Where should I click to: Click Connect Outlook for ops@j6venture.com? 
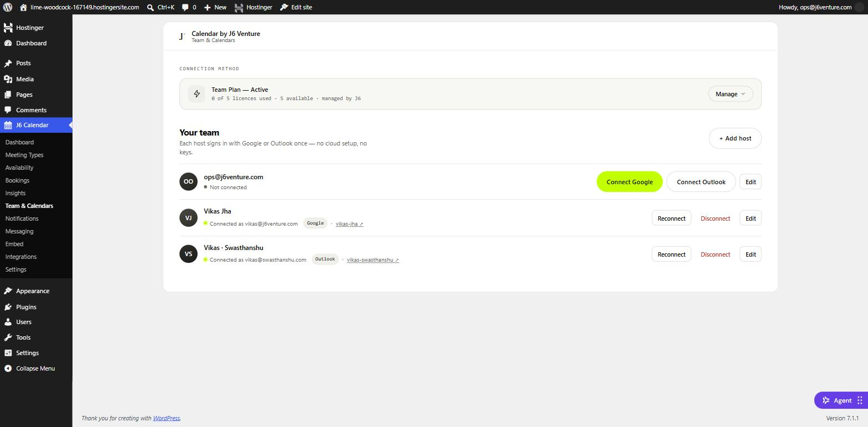[701, 182]
